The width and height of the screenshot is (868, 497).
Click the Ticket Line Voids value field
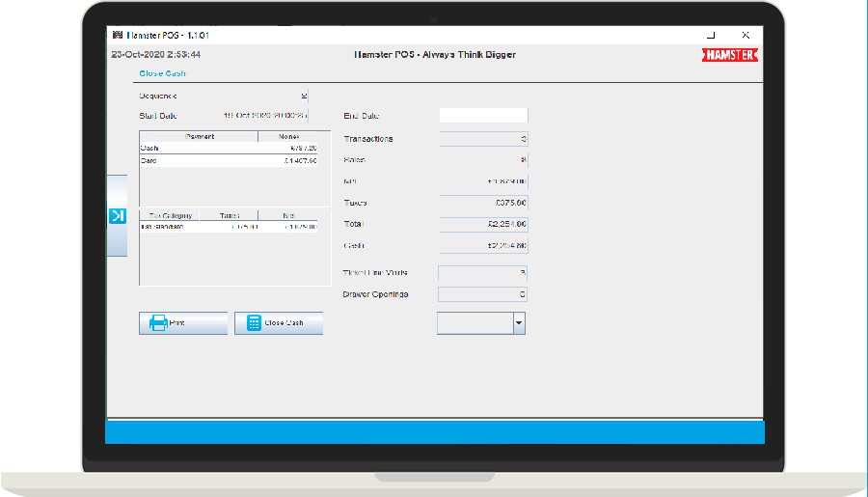pyautogui.click(x=482, y=272)
